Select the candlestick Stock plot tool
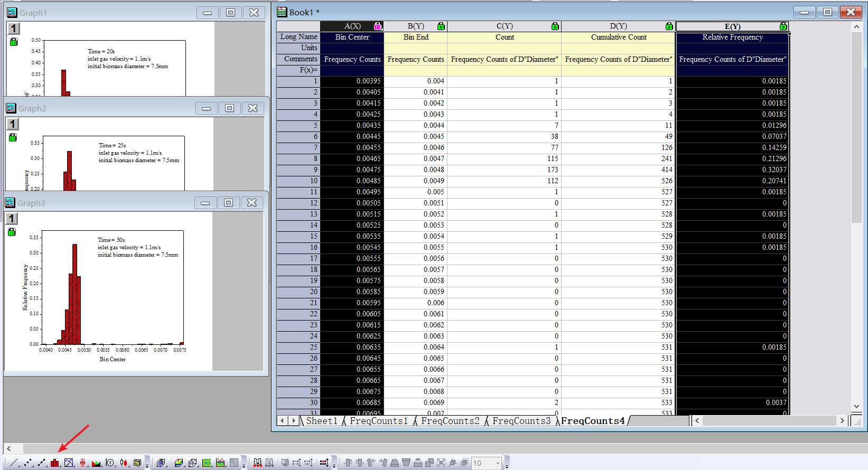Image resolution: width=868 pixels, height=470 pixels. click(124, 463)
